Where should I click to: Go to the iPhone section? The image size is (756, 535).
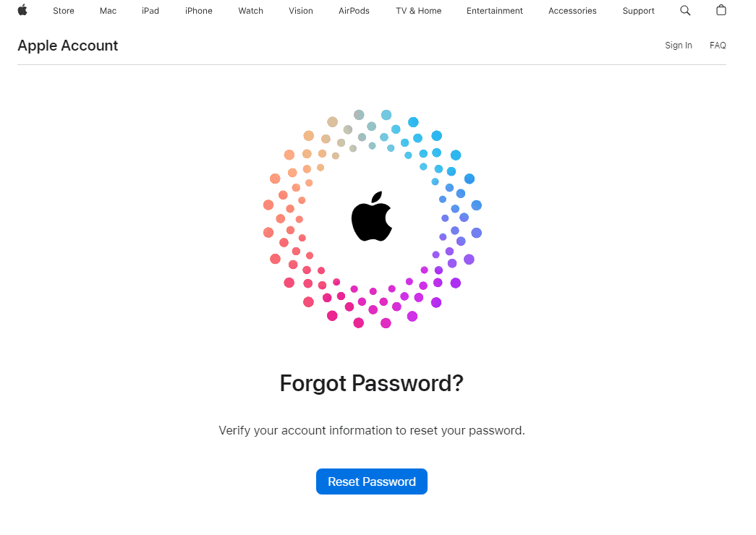199,11
